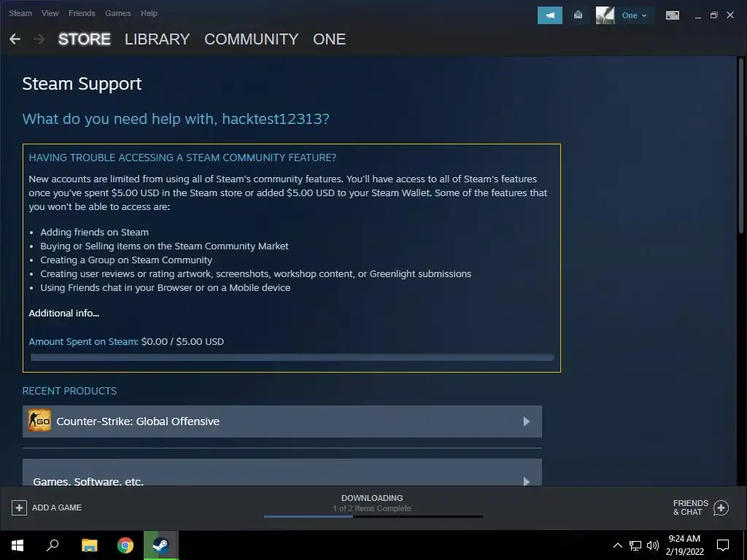
Task: Click the '$0.00 / $5.00 USD' amount
Action: click(x=182, y=342)
